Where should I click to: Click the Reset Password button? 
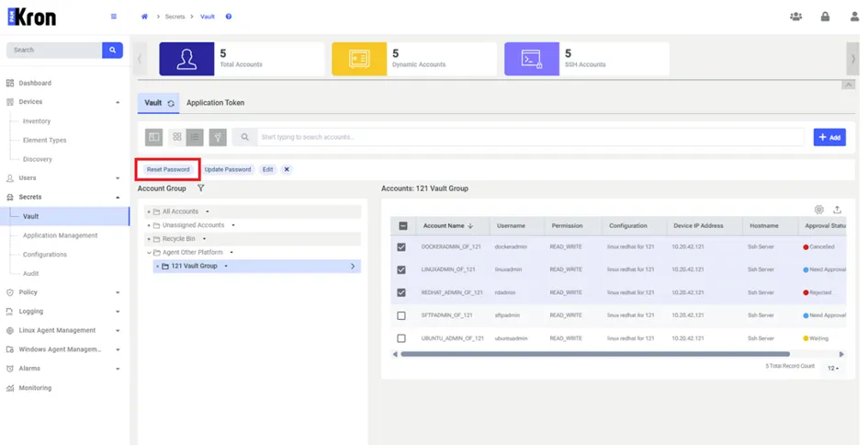point(168,169)
